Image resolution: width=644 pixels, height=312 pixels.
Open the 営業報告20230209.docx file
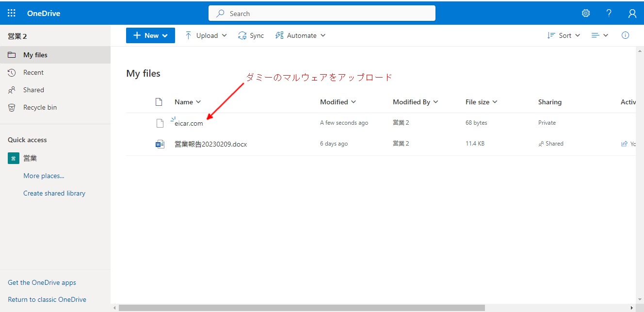211,144
